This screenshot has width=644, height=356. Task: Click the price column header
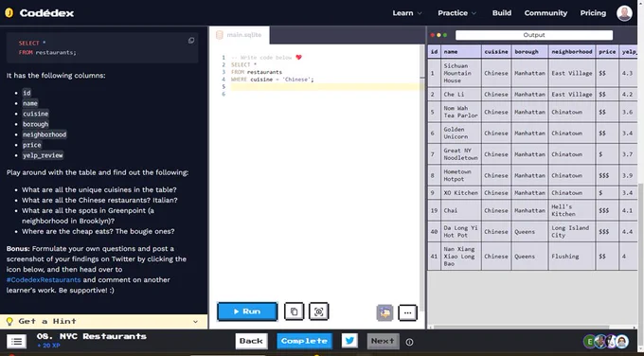(x=607, y=52)
